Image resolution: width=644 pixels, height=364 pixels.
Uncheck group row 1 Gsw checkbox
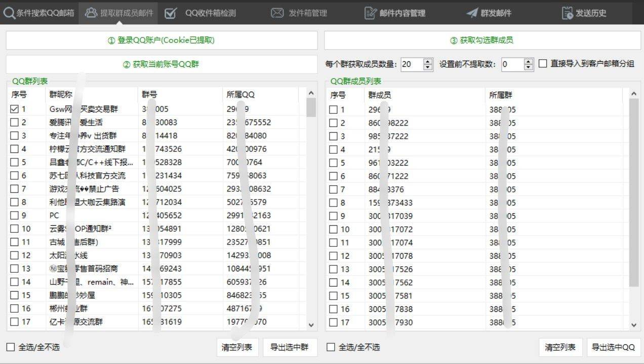14,109
